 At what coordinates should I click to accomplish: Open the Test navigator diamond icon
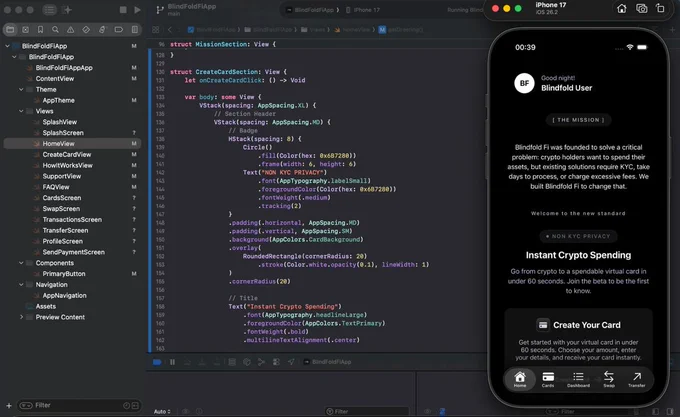point(86,29)
